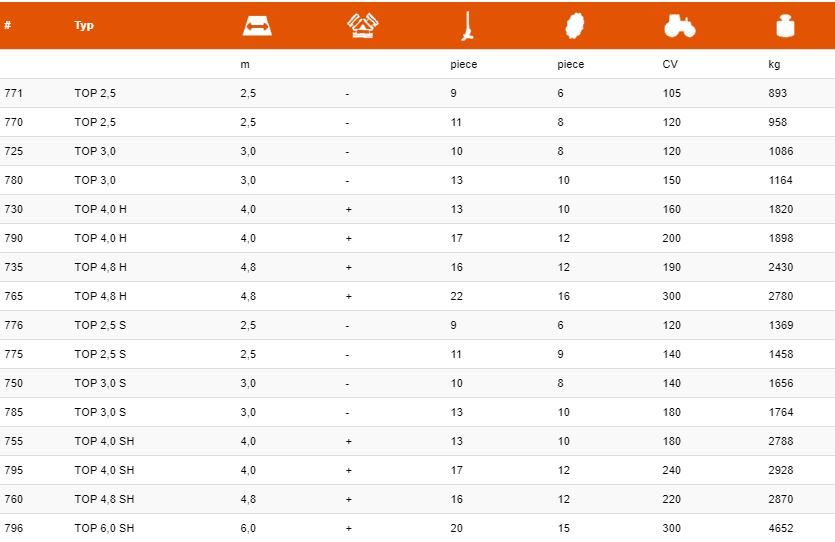Click the TOP 4,8 SH model name
Viewport: 835px width, 542px height.
(104, 499)
